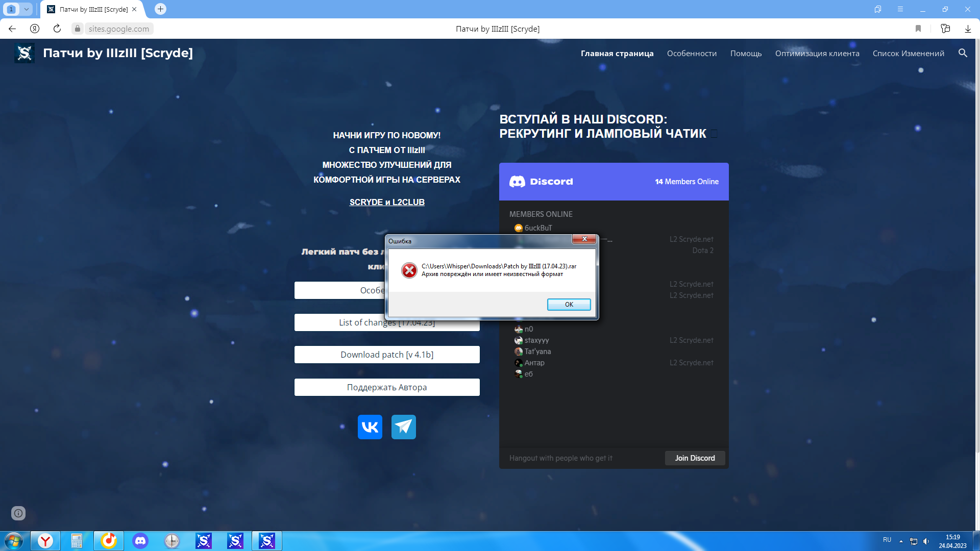Click the site search magnifier icon

pos(963,53)
